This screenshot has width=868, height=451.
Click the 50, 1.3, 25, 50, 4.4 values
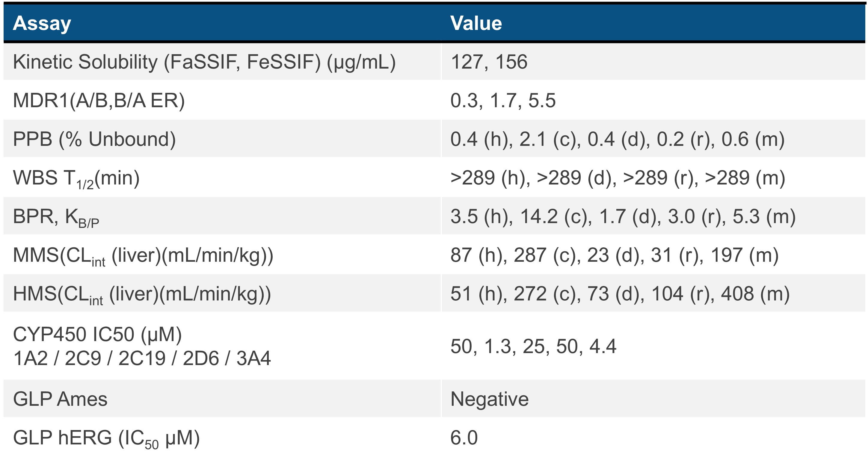pyautogui.click(x=533, y=346)
